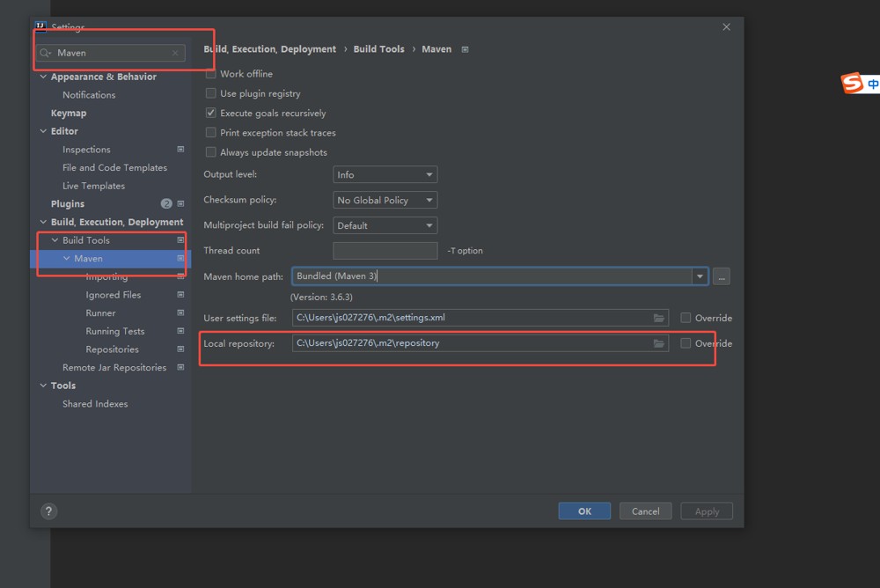Click project-level icon beside Repositories
Viewport: 880px width, 588px height.
180,349
